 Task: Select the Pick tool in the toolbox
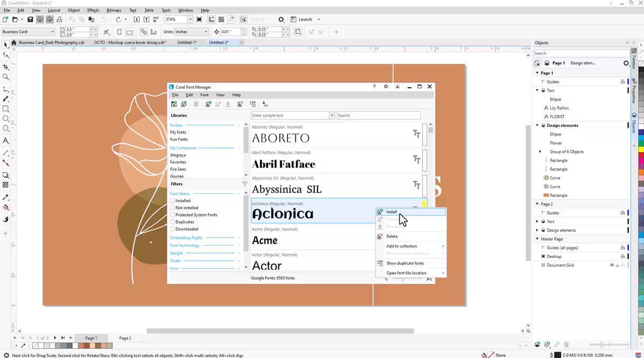(6, 45)
